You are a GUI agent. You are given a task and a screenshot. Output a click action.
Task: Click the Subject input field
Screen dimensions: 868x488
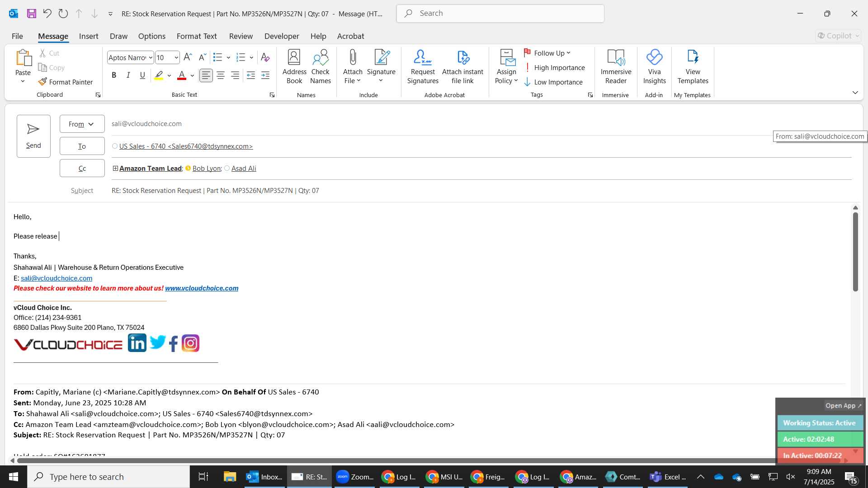481,191
